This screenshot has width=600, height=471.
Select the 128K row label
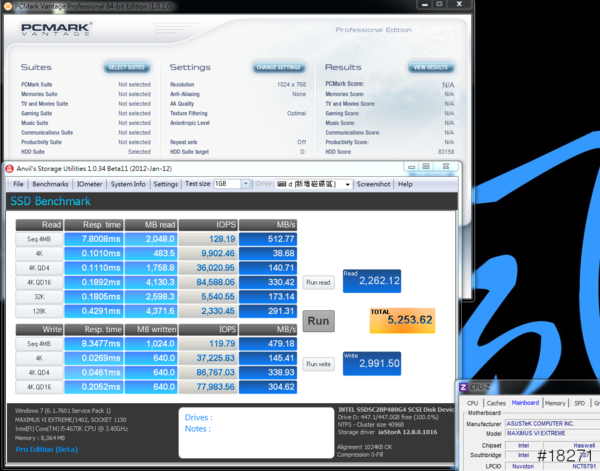(x=39, y=311)
